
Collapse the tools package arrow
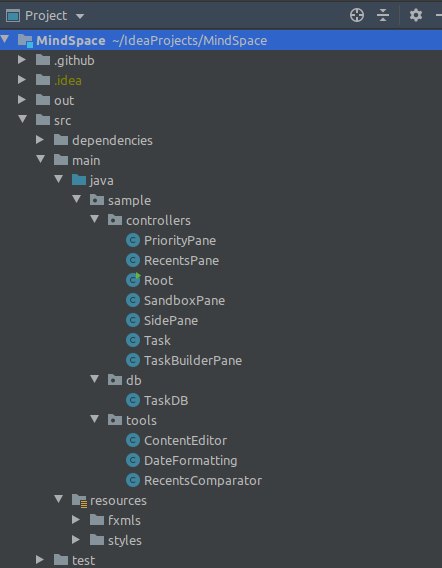tap(95, 419)
